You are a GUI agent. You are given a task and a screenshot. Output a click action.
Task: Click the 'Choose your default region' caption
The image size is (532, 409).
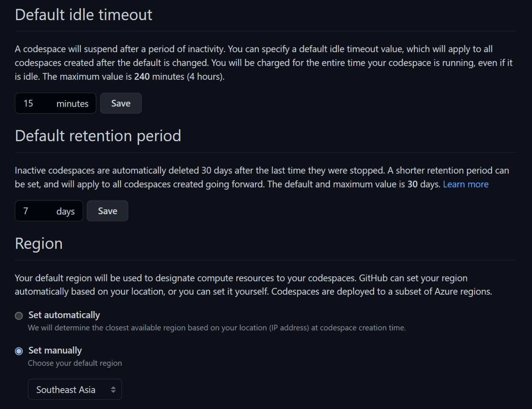tap(75, 363)
